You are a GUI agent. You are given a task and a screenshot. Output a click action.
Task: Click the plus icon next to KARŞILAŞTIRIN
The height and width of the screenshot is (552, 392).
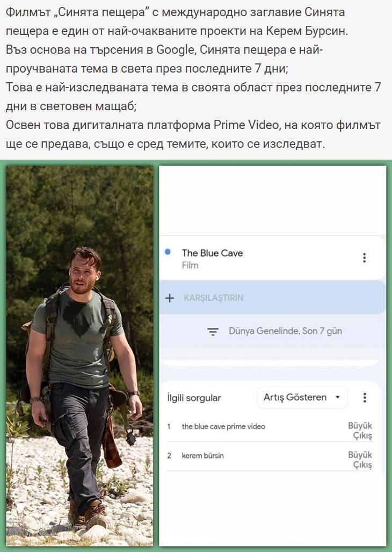pyautogui.click(x=170, y=298)
